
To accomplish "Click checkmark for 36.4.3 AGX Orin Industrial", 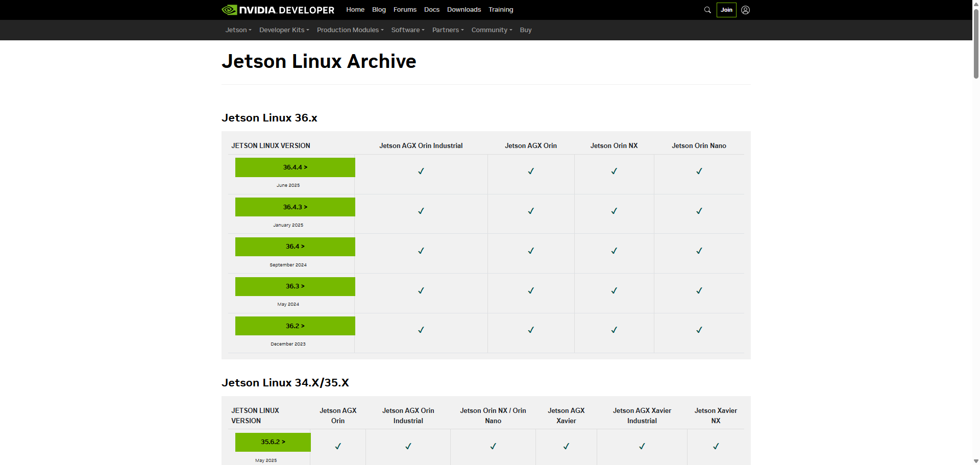I will (421, 211).
